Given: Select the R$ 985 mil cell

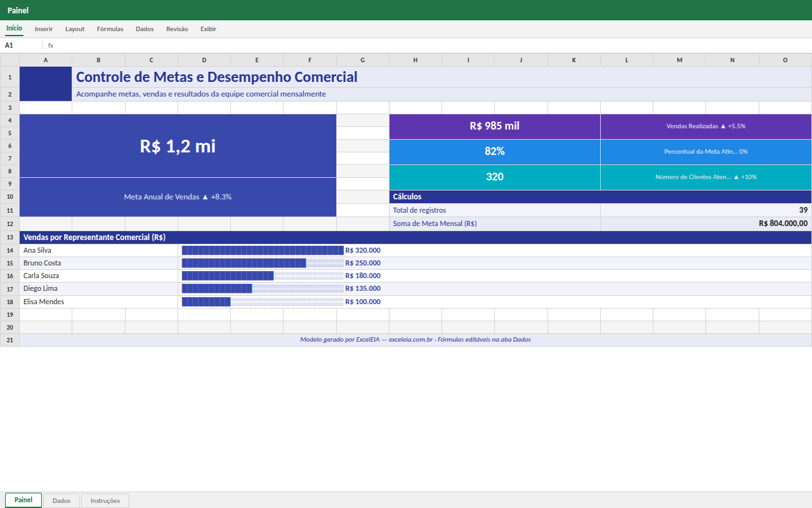Looking at the screenshot, I should coord(495,126).
